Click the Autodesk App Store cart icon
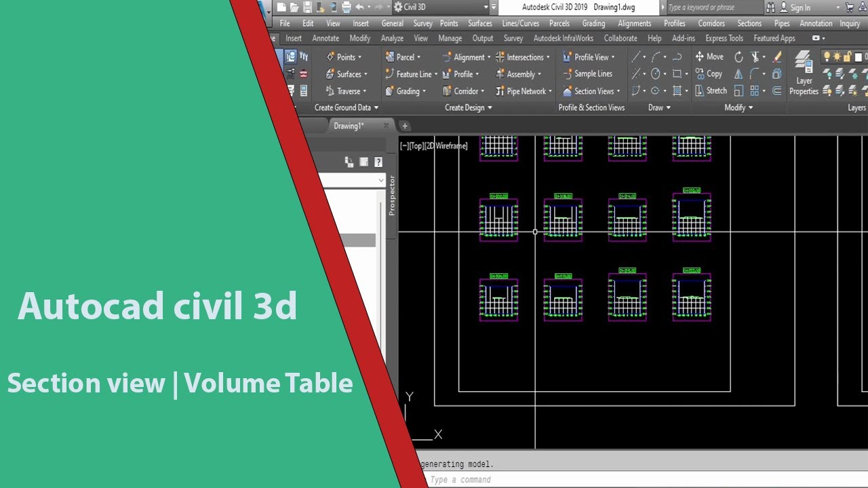This screenshot has width=868, height=488. coord(850,7)
